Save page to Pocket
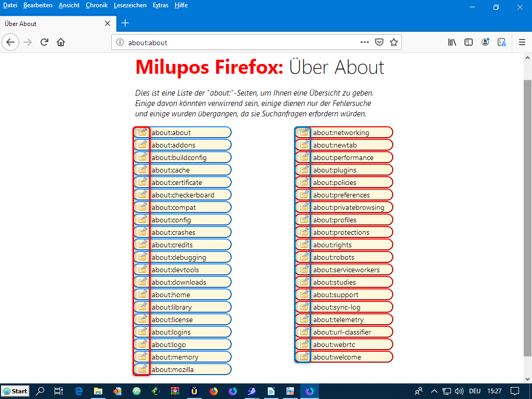The height and width of the screenshot is (399, 532). pyautogui.click(x=379, y=43)
